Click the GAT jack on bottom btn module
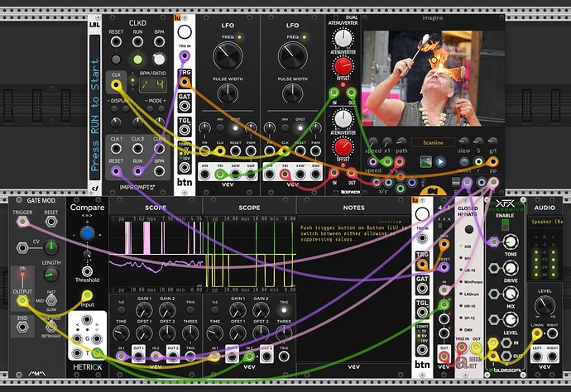This screenshot has height=392, width=571. click(x=422, y=289)
